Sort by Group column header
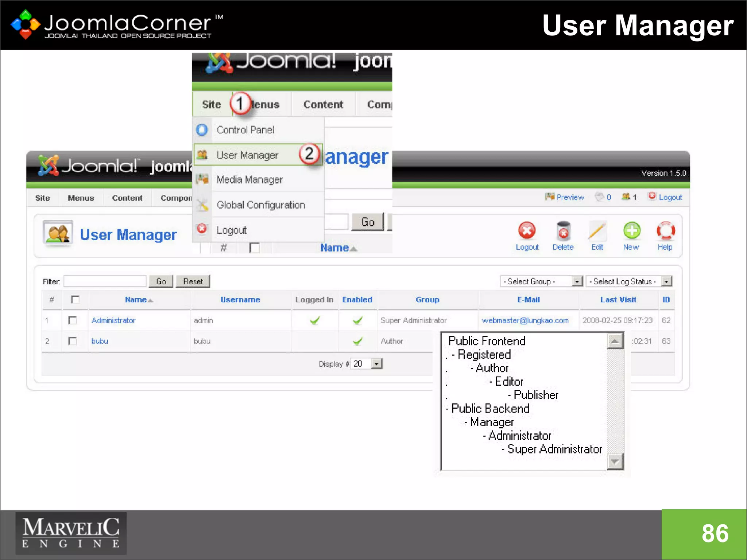This screenshot has height=560, width=747. click(427, 300)
